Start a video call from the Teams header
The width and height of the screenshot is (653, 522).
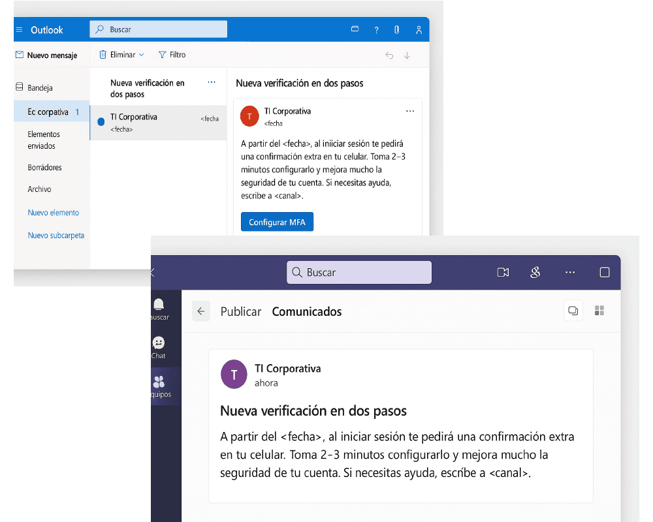[503, 272]
